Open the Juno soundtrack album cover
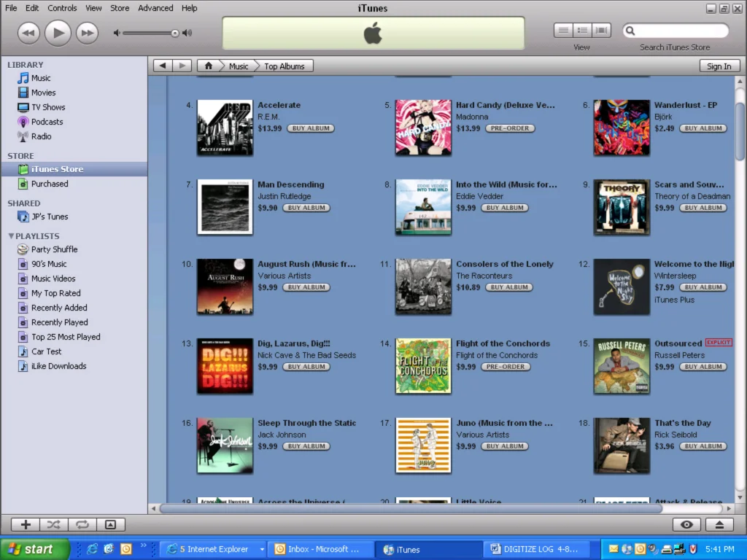 (x=423, y=446)
